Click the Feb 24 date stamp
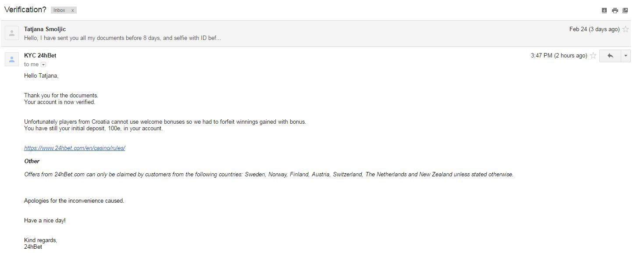The image size is (644, 254). 594,29
